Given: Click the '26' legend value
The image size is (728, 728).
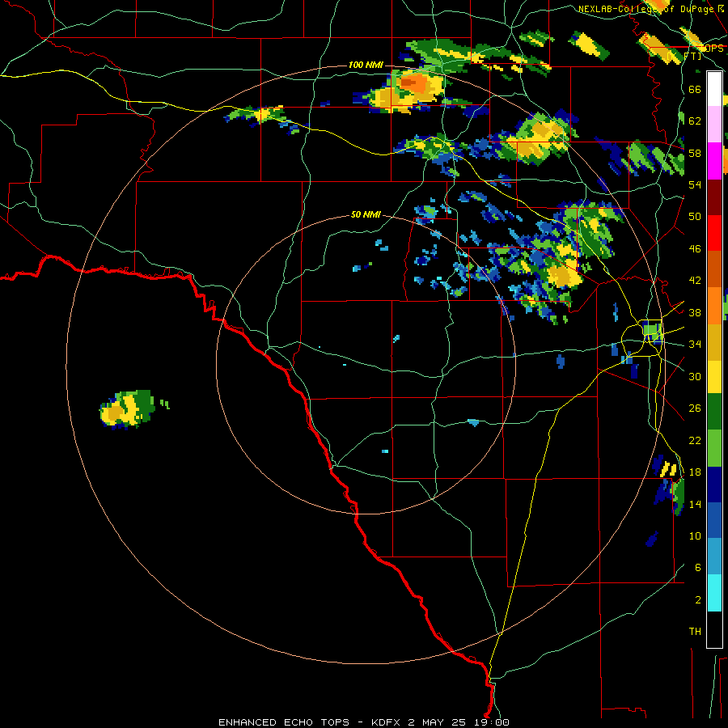Looking at the screenshot, I should click(695, 408).
